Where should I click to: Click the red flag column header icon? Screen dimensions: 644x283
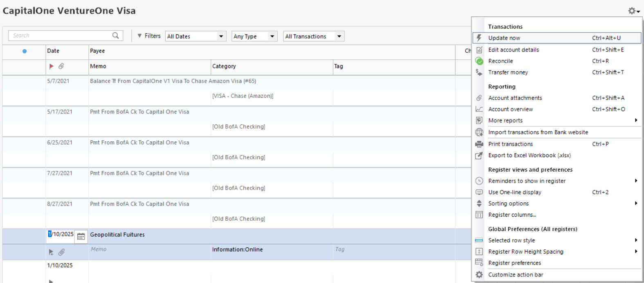coord(51,66)
